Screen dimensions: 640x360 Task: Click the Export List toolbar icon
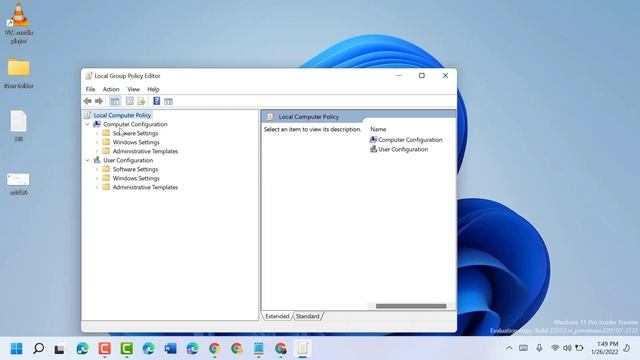point(141,101)
